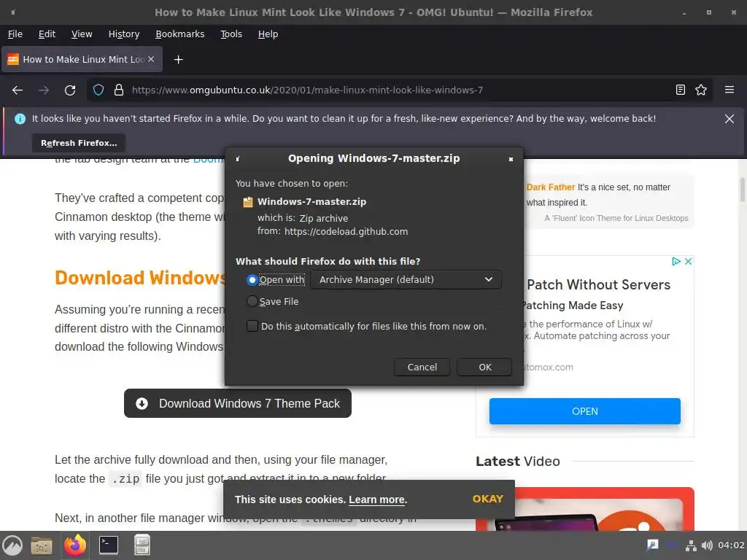The width and height of the screenshot is (747, 560).
Task: Open the file cabinet icon in the taskbar
Action: (x=142, y=545)
